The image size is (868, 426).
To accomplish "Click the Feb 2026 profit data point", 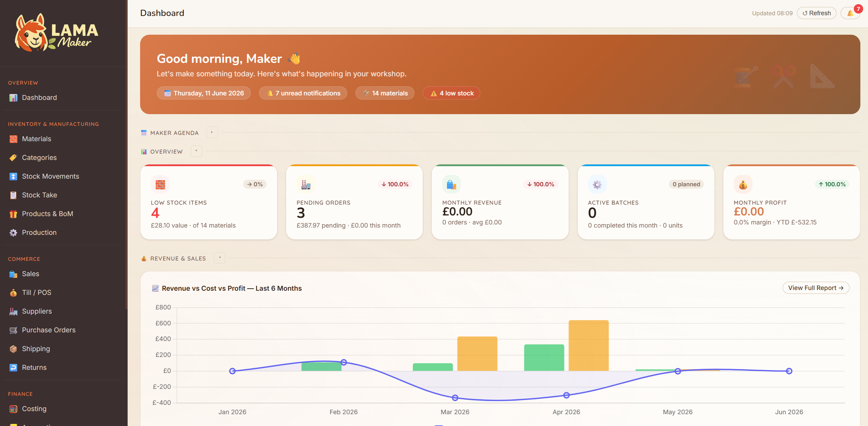I will (x=344, y=363).
